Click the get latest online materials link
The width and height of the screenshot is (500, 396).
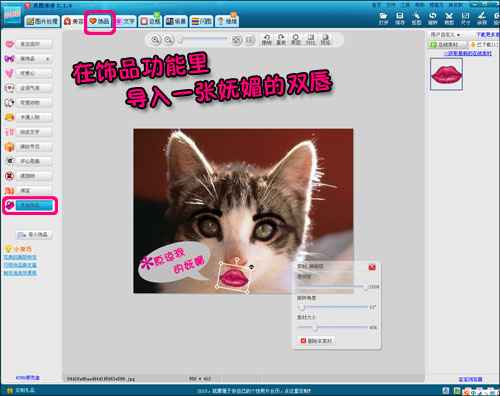468,53
